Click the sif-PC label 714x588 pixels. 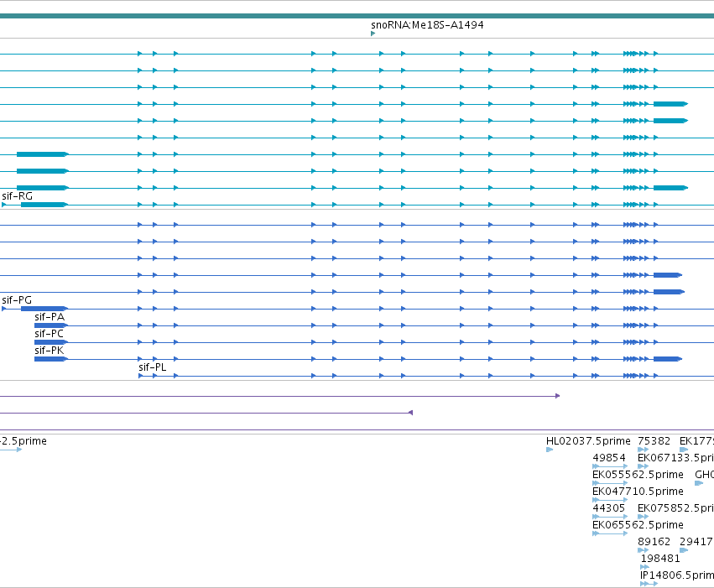click(50, 334)
